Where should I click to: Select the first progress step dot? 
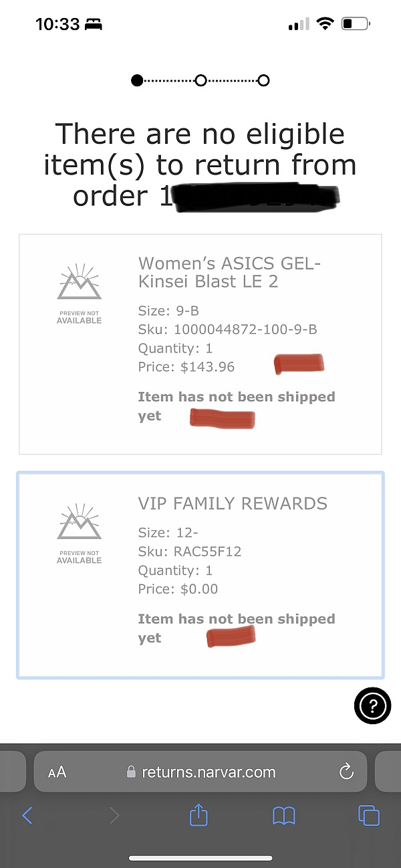[137, 80]
